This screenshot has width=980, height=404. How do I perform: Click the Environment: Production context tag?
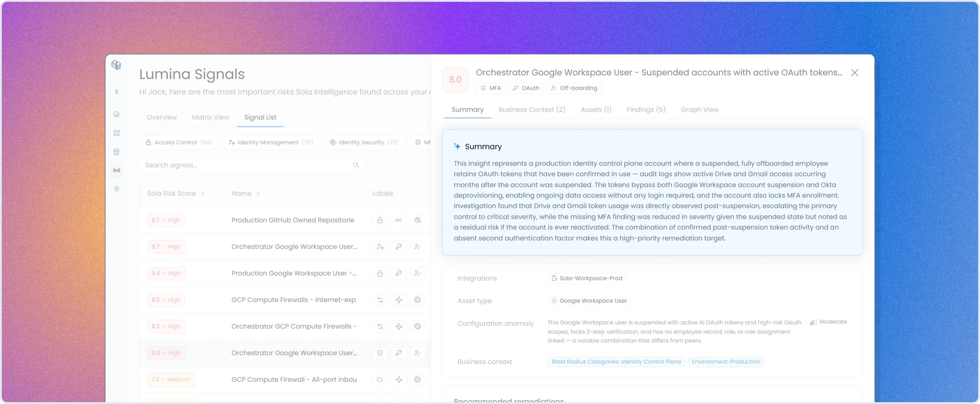click(726, 362)
